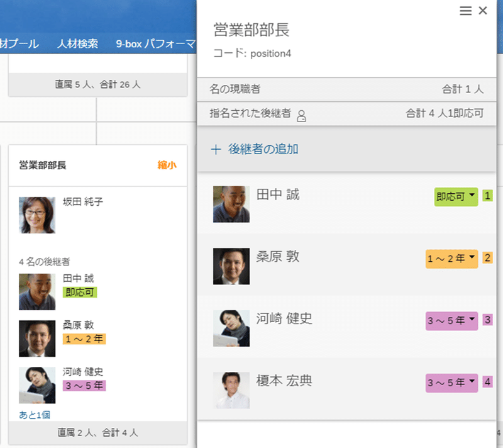Open 榎本 宏典 profile photo in panel
Viewport: 503px width, 448px height.
[x=231, y=390]
